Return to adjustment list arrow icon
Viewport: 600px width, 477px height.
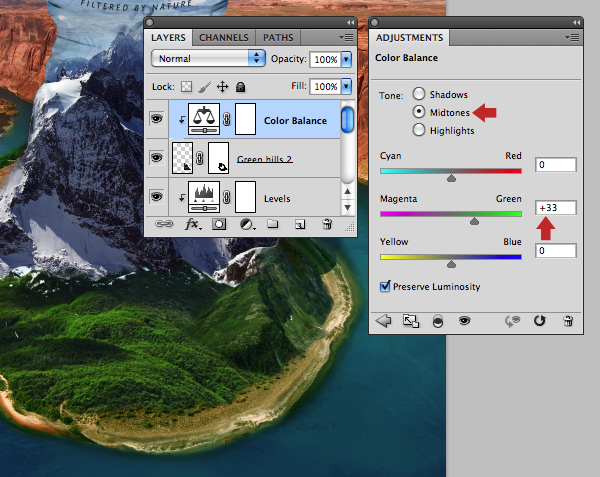click(383, 321)
